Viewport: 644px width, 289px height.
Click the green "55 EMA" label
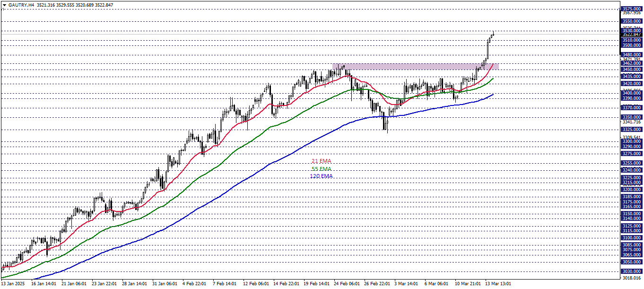pyautogui.click(x=321, y=169)
